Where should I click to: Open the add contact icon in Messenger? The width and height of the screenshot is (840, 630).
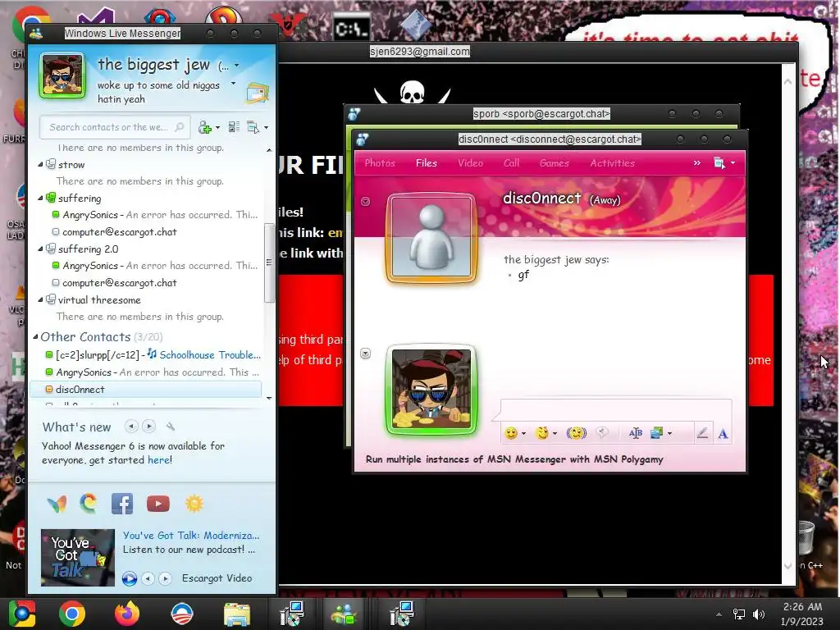pyautogui.click(x=206, y=127)
